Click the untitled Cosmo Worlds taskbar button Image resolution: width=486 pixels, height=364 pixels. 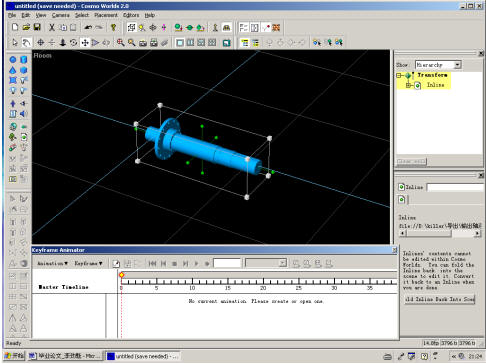coord(143,356)
